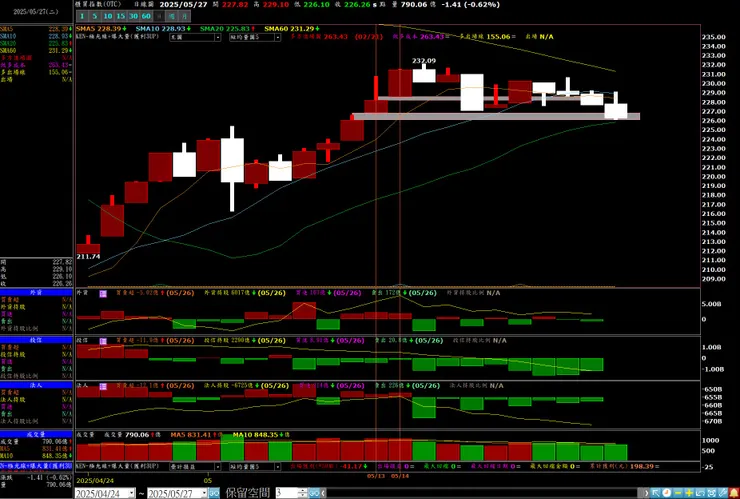The width and height of the screenshot is (740, 499).
Task: Select the 成交量 blue header in left sidebar
Action: tap(36, 434)
